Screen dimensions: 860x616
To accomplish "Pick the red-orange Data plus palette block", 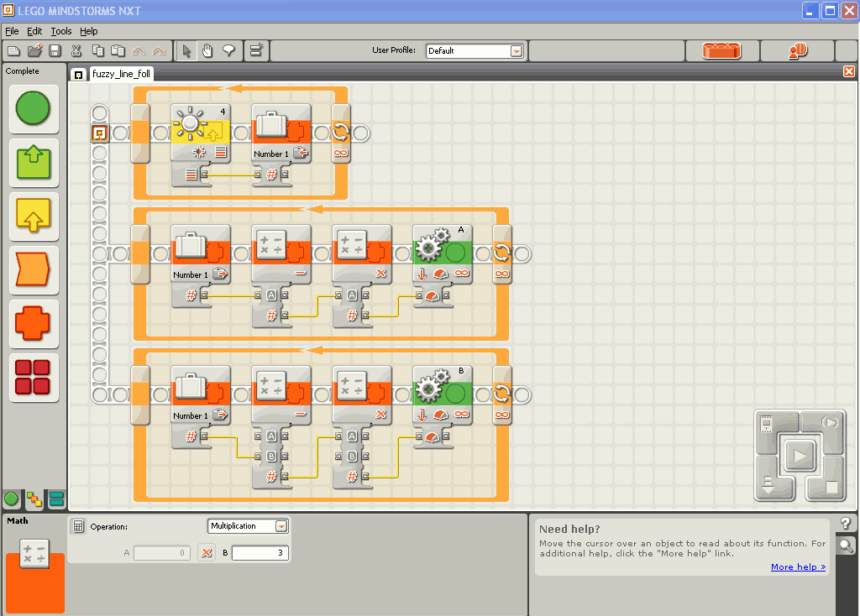I will pos(33,323).
